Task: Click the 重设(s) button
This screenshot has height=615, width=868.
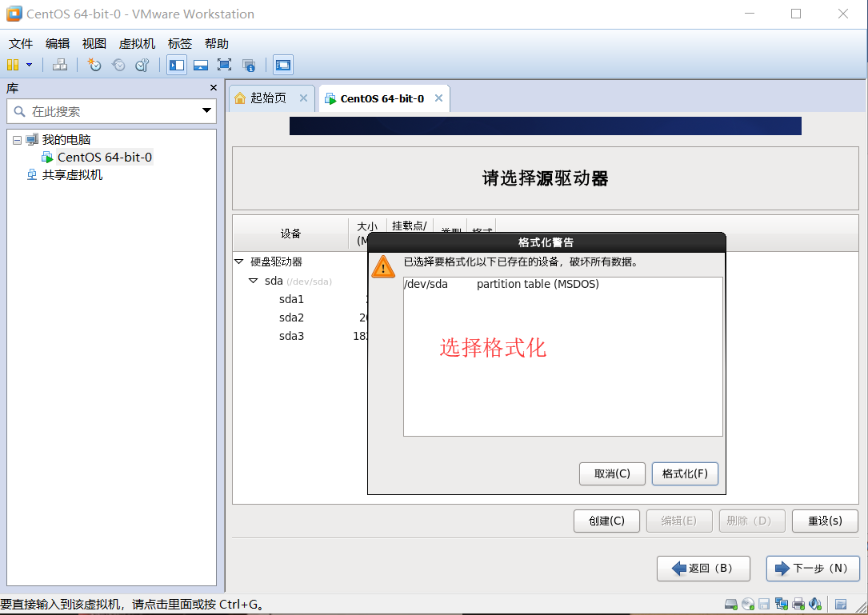Action: (825, 521)
